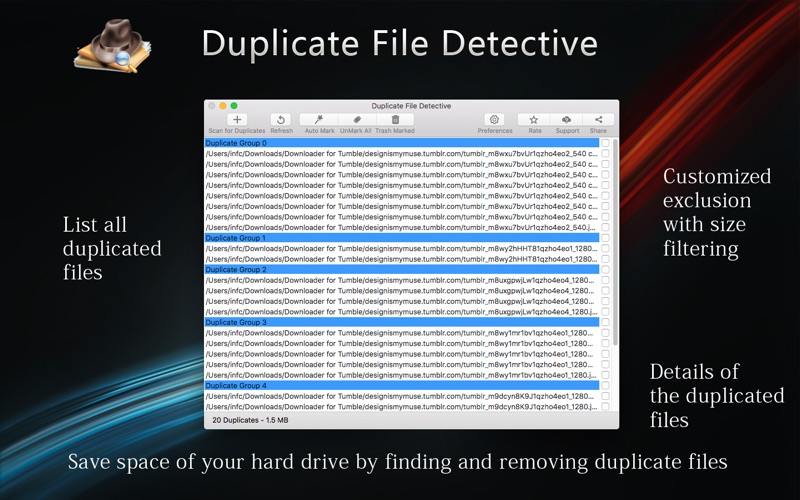Viewport: 800px width, 500px height.
Task: Select the Duplicate Group 0 header row
Action: [402, 143]
